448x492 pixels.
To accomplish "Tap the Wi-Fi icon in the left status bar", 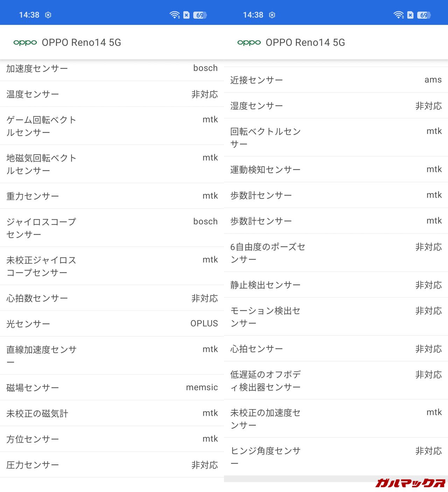I will 174,15.
